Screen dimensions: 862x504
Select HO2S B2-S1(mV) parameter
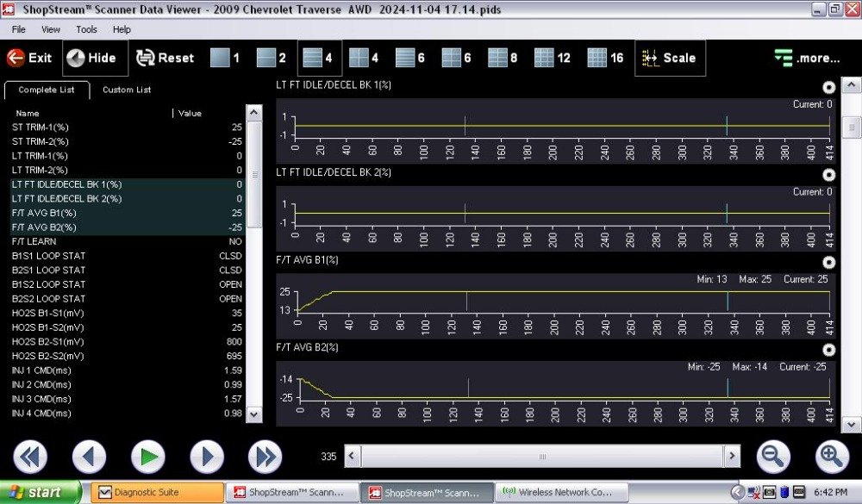(127, 341)
